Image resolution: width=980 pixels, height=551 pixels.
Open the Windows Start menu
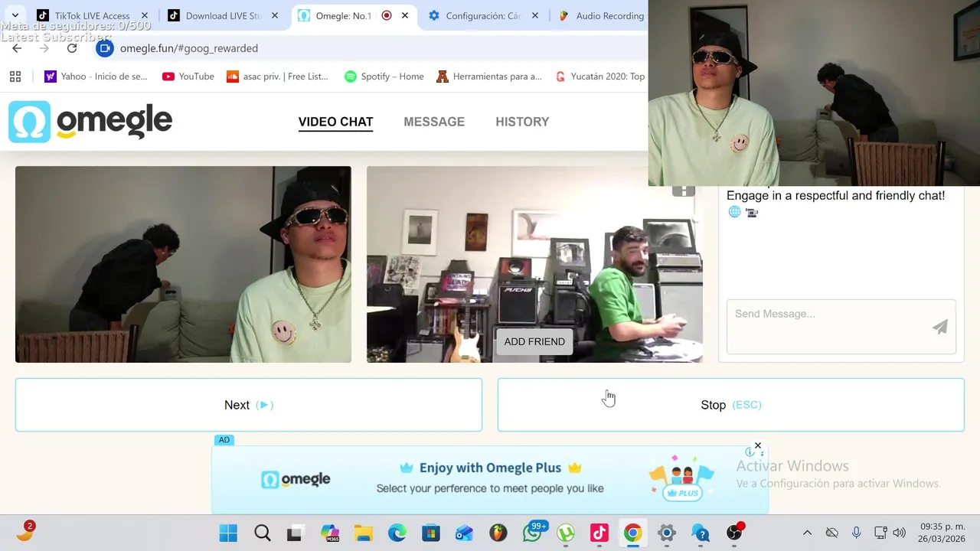[x=228, y=533]
